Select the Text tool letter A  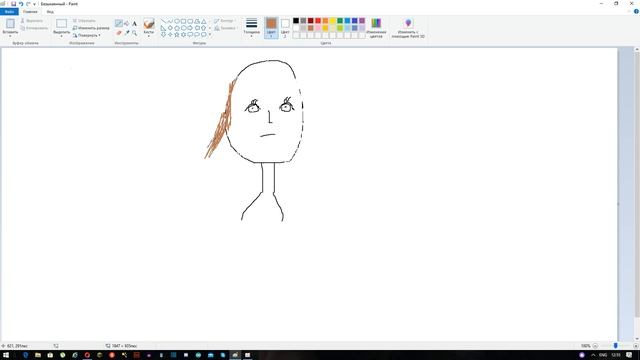point(134,23)
